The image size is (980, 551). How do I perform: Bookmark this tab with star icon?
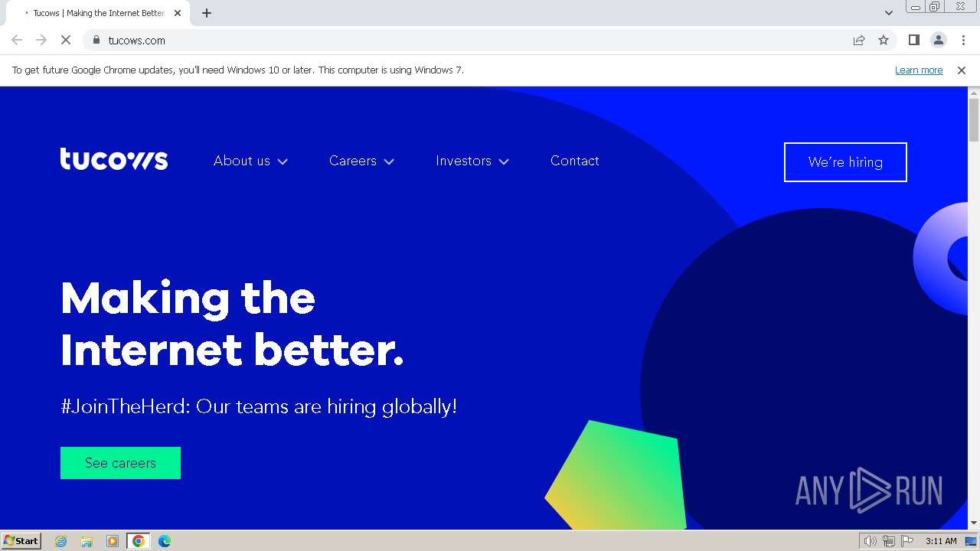884,40
